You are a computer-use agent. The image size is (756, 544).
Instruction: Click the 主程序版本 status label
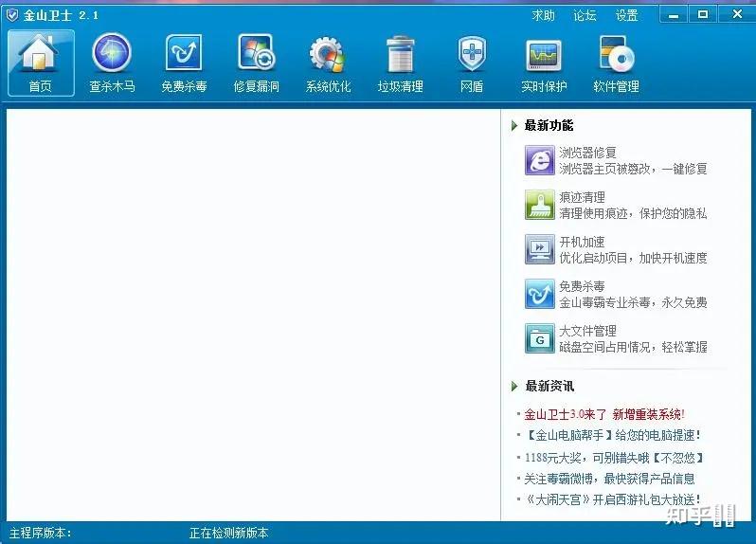(41, 533)
